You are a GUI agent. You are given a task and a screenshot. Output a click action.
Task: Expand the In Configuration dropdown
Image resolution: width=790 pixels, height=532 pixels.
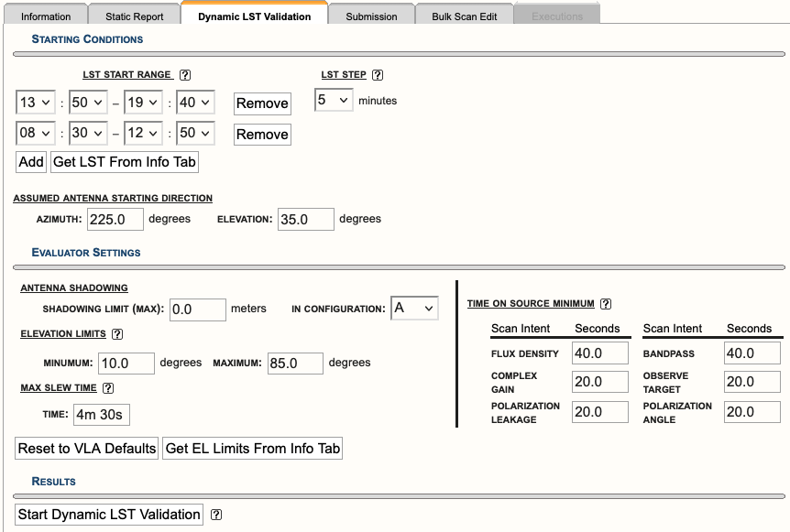[x=414, y=309]
